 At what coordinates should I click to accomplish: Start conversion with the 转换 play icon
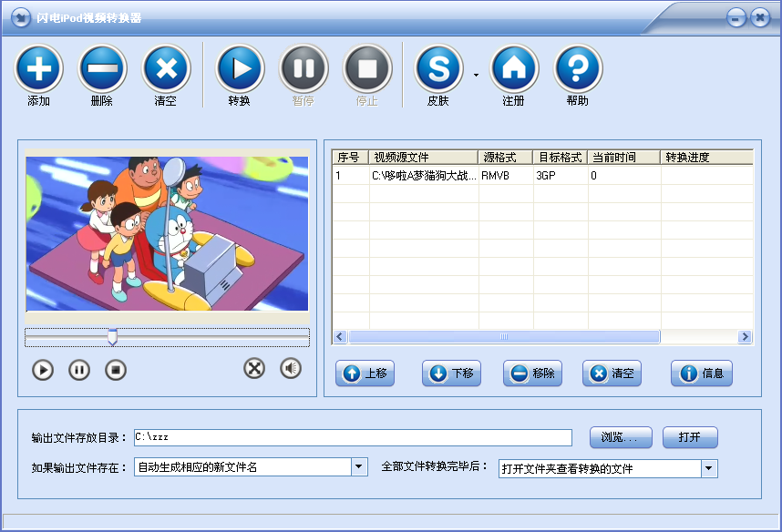[x=240, y=69]
